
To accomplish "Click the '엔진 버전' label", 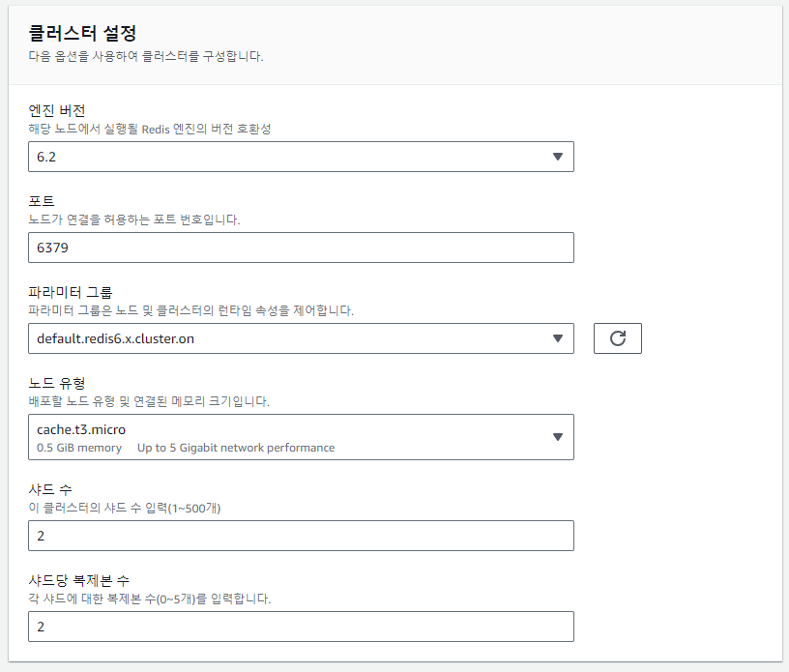I will pos(57,111).
